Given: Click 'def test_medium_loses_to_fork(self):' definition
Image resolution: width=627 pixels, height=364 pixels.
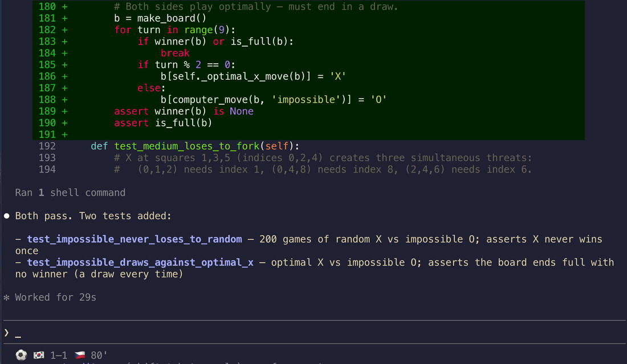Looking at the screenshot, I should click(x=195, y=146).
